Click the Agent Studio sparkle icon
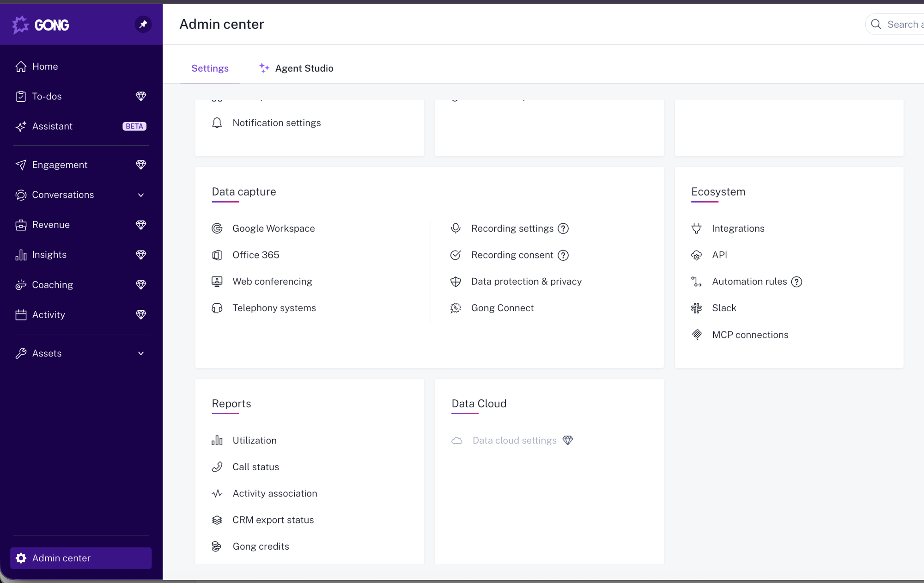 (x=264, y=68)
